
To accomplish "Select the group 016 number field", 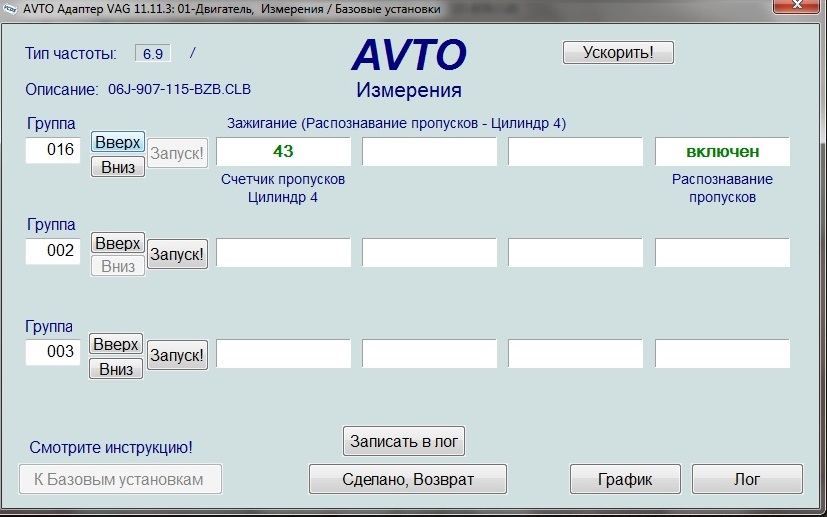I will (x=53, y=151).
